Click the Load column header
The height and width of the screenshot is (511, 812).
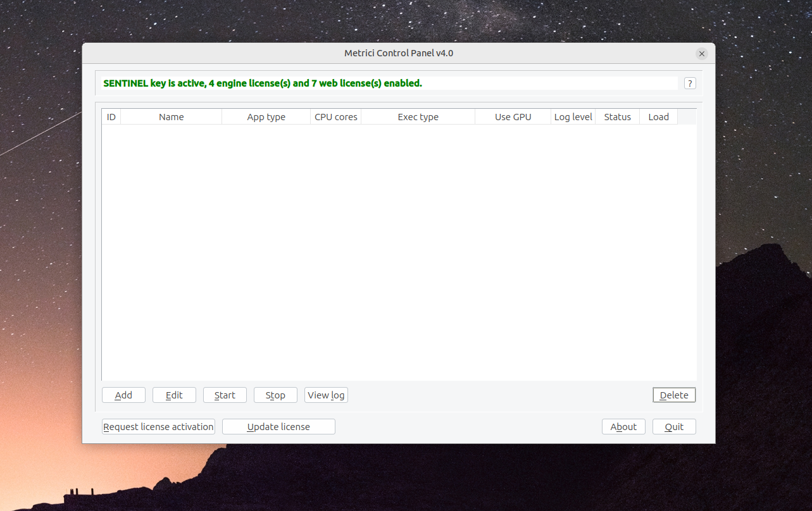pyautogui.click(x=659, y=116)
